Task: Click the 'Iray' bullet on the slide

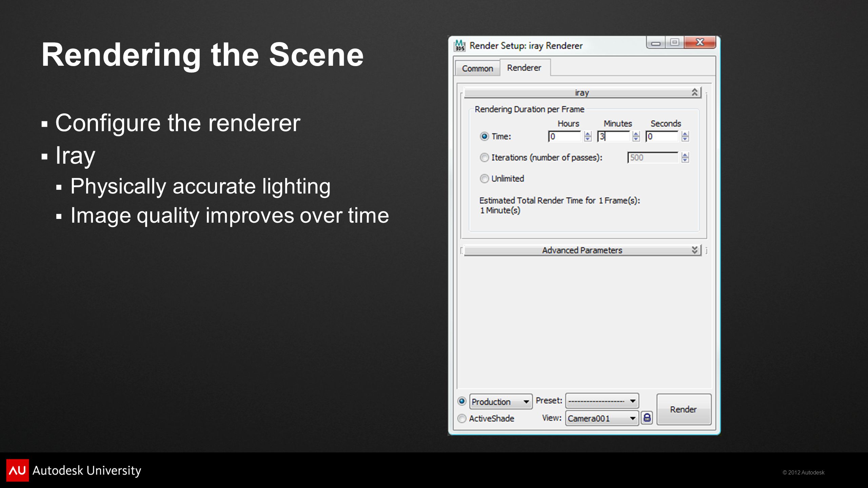Action: 75,156
